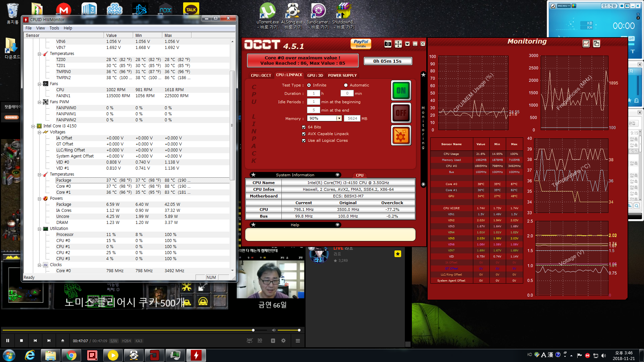Open the media player hamburger menu

(x=298, y=341)
